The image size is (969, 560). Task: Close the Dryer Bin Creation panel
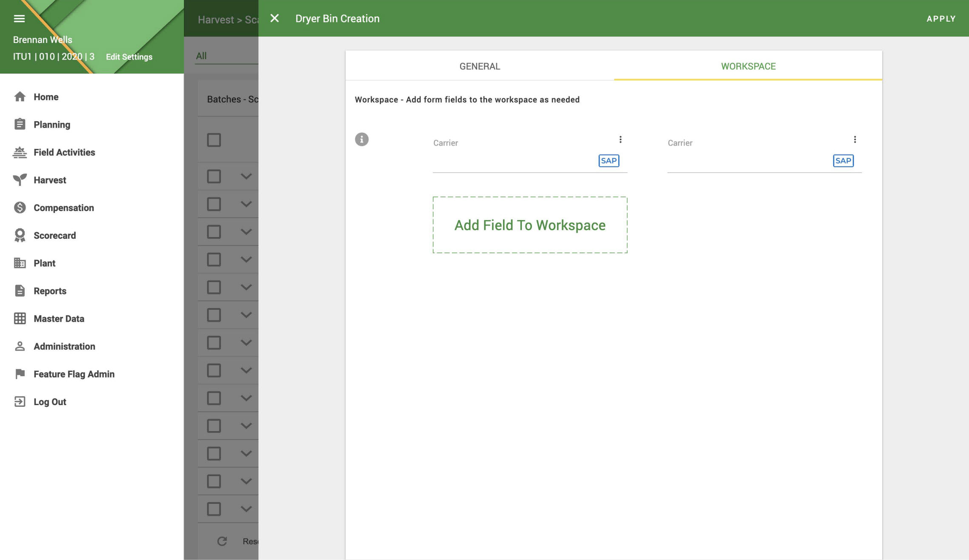point(274,18)
